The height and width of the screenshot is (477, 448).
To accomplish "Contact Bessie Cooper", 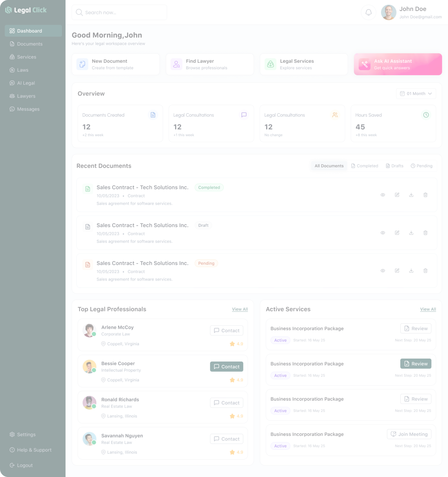I will point(226,366).
